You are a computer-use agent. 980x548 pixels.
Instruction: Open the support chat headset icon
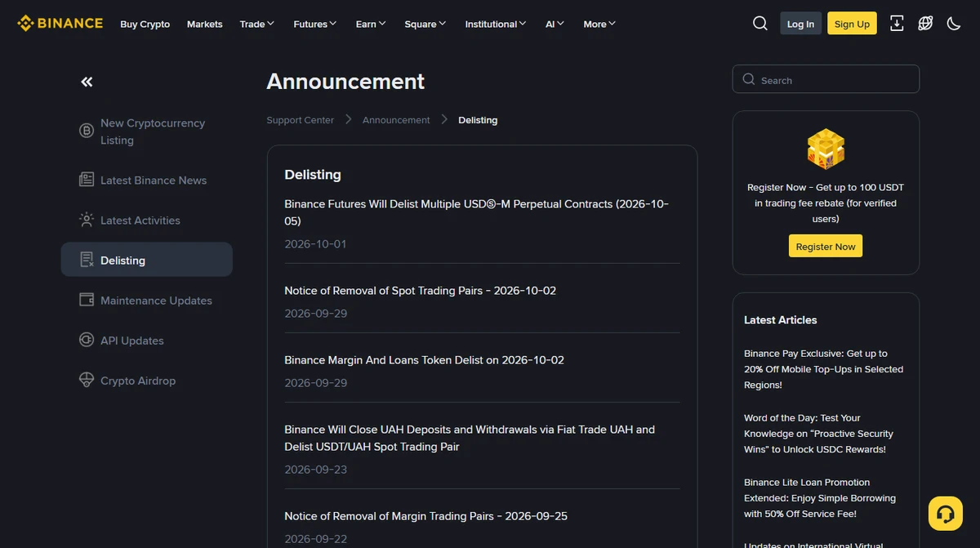pos(946,514)
